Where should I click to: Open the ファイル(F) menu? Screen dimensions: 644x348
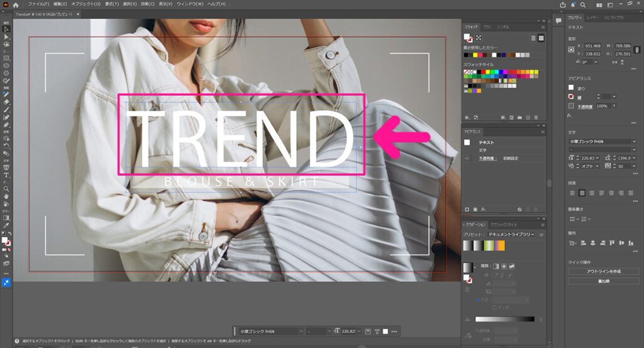pos(38,4)
